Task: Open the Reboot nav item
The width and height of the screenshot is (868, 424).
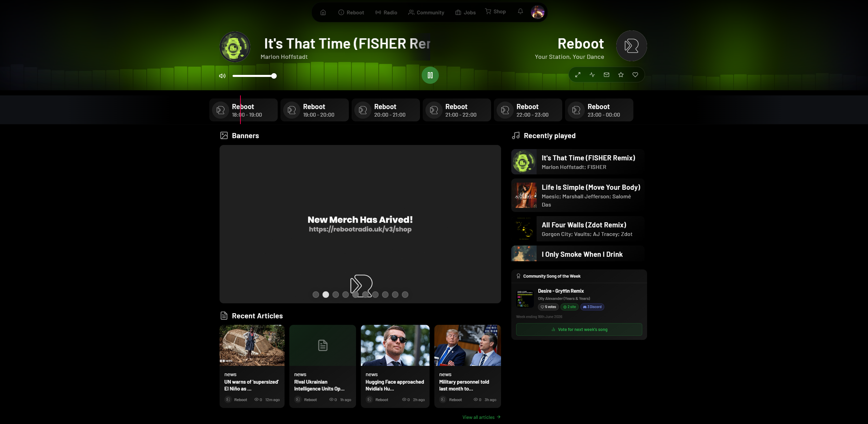Action: [351, 12]
